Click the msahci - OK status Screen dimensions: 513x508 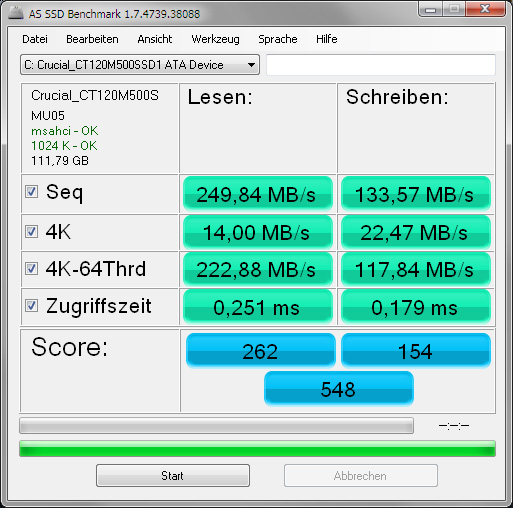coord(65,131)
